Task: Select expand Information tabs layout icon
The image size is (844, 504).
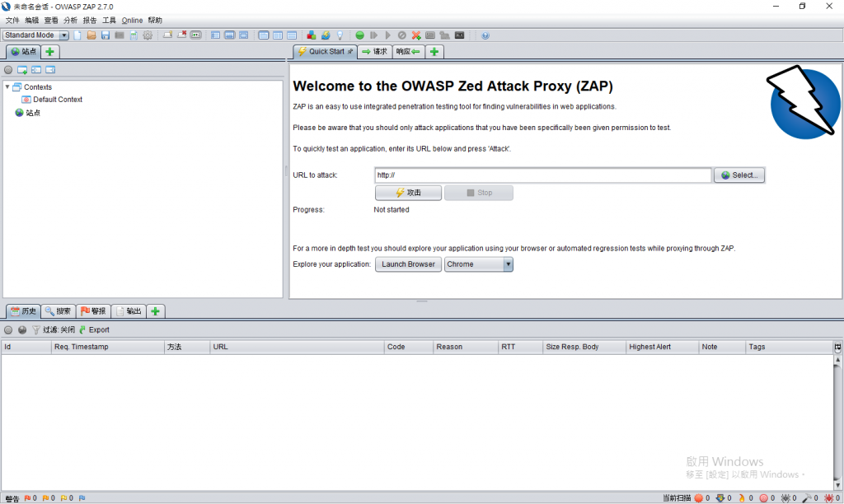Action: 230,35
